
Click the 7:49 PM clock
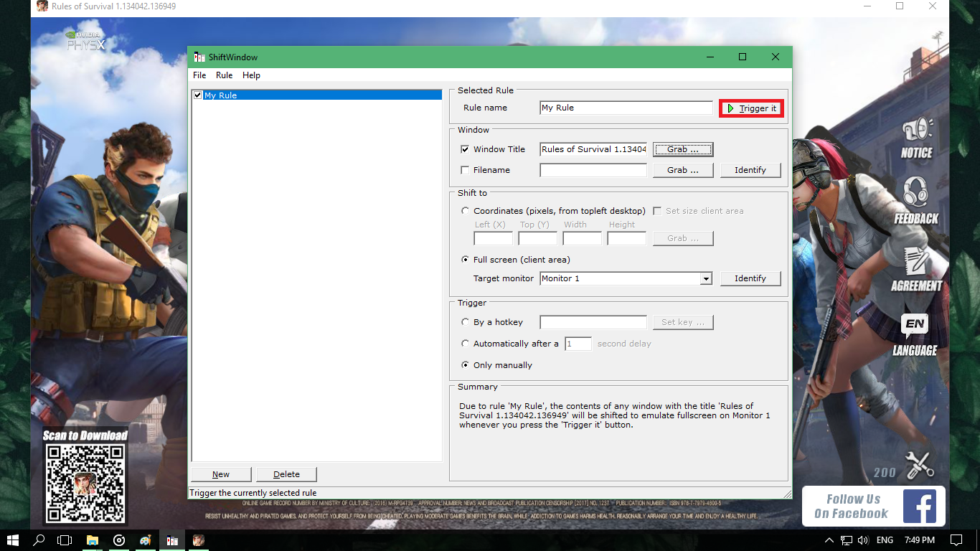click(x=920, y=540)
